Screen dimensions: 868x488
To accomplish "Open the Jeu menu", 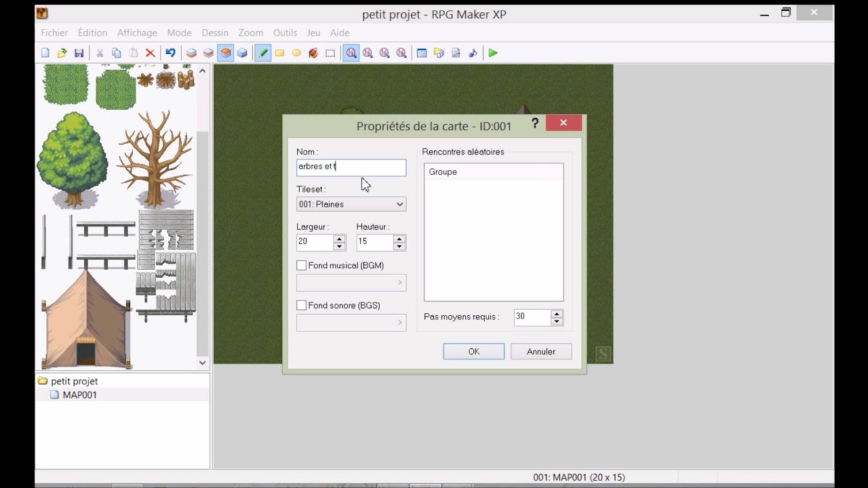I will pyautogui.click(x=313, y=33).
